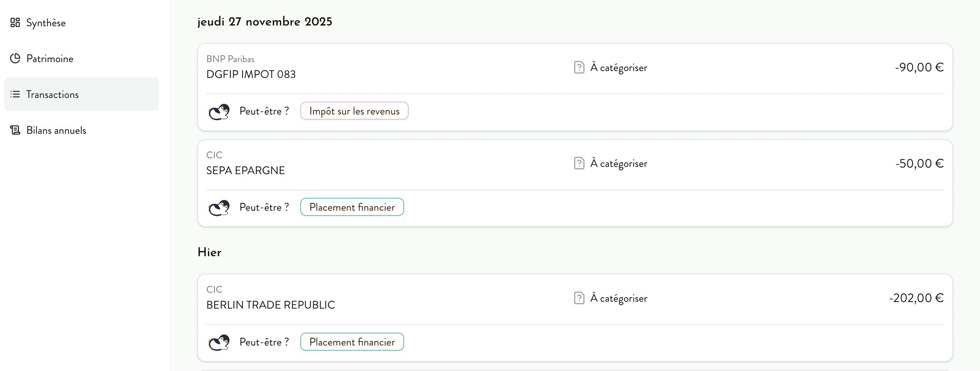Click question-mark icon on BERLIN TRADE REPUBLIC row
Screen dimensions: 980x371
(579, 298)
